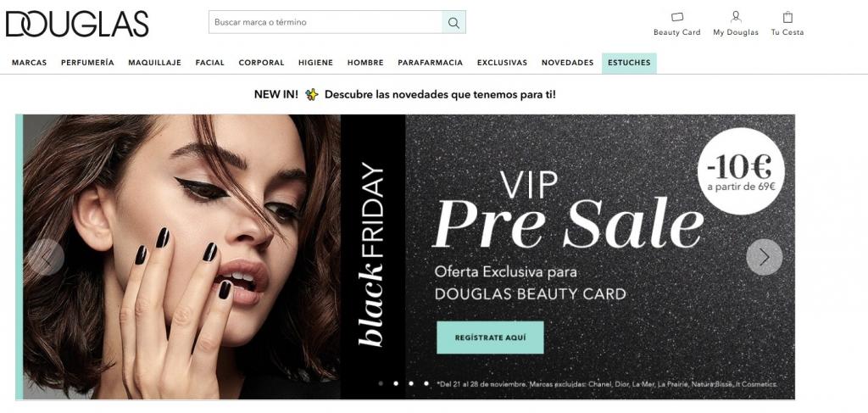
Task: Click the search magnifier icon
Action: point(454,23)
